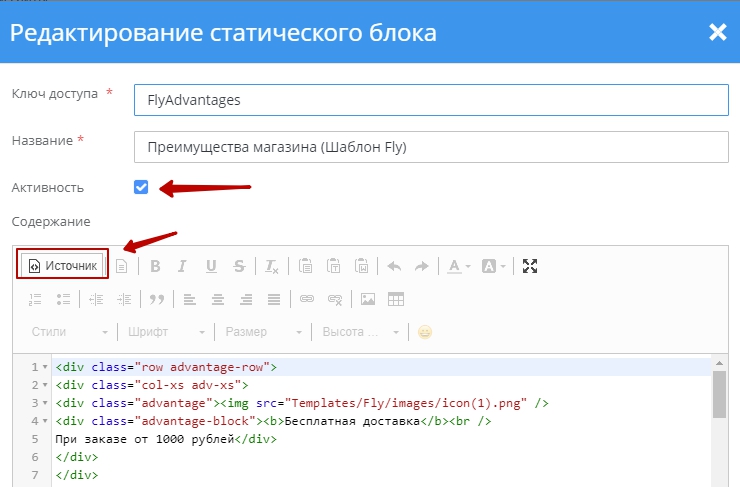The width and height of the screenshot is (740, 487).
Task: Open the text color picker
Action: (x=459, y=266)
